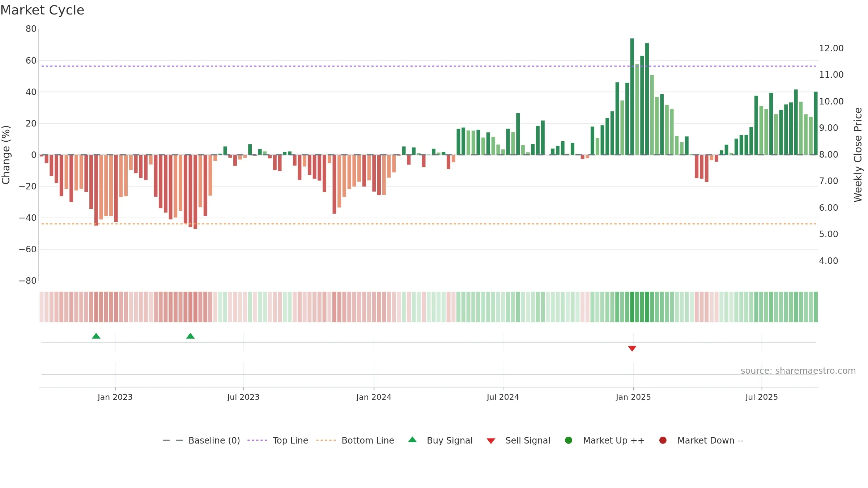
Task: Click the 80 left axis tick label
Action: (x=31, y=29)
